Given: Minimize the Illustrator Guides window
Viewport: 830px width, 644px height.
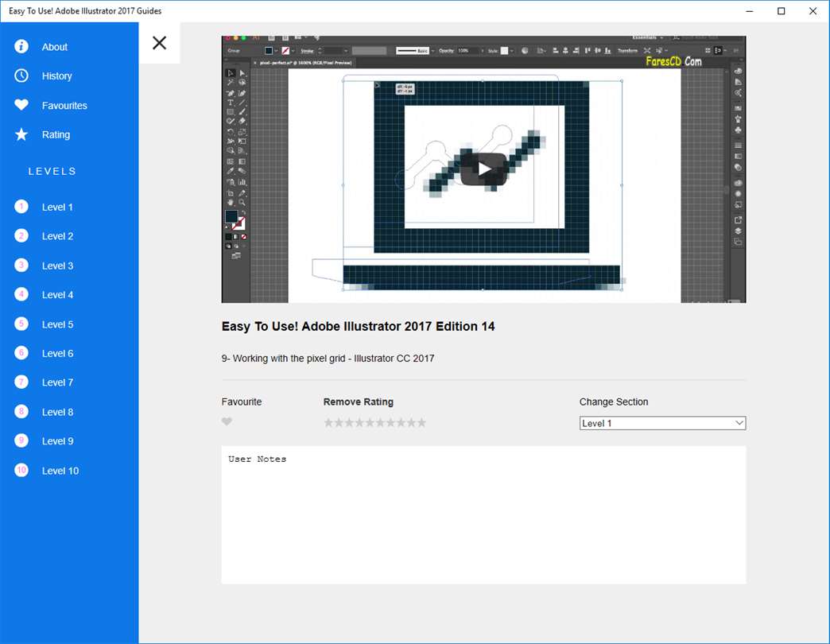Looking at the screenshot, I should [749, 11].
